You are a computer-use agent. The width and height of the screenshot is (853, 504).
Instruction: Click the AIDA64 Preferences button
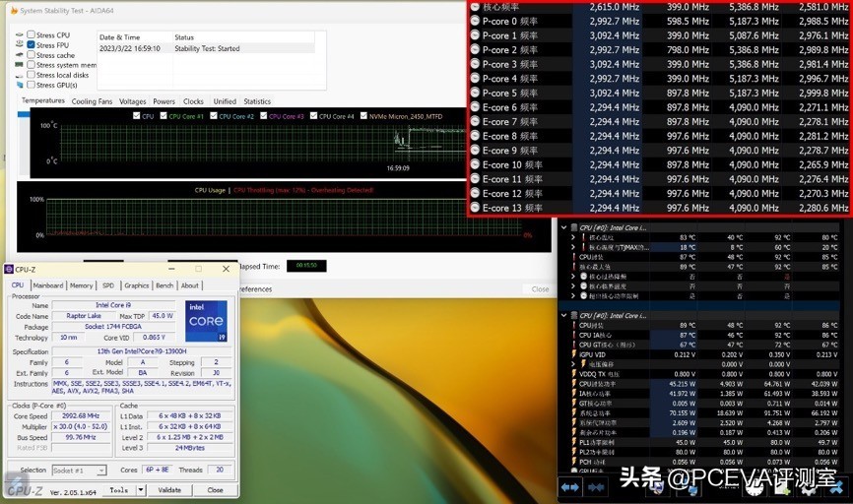point(255,289)
